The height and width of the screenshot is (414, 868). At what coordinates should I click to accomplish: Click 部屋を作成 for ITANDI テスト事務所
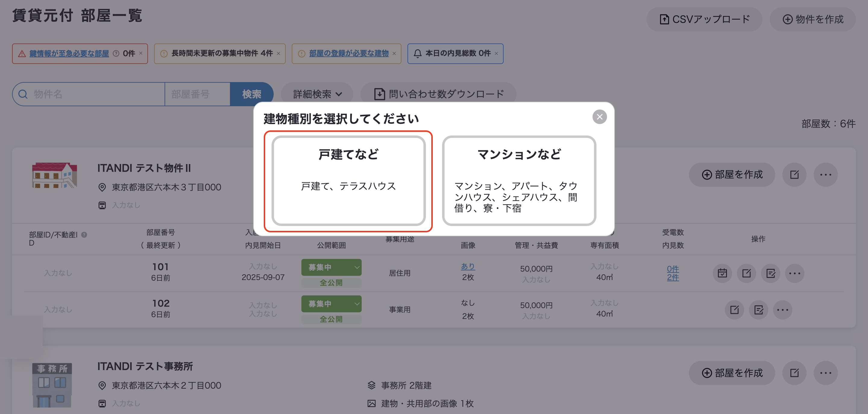(x=732, y=373)
